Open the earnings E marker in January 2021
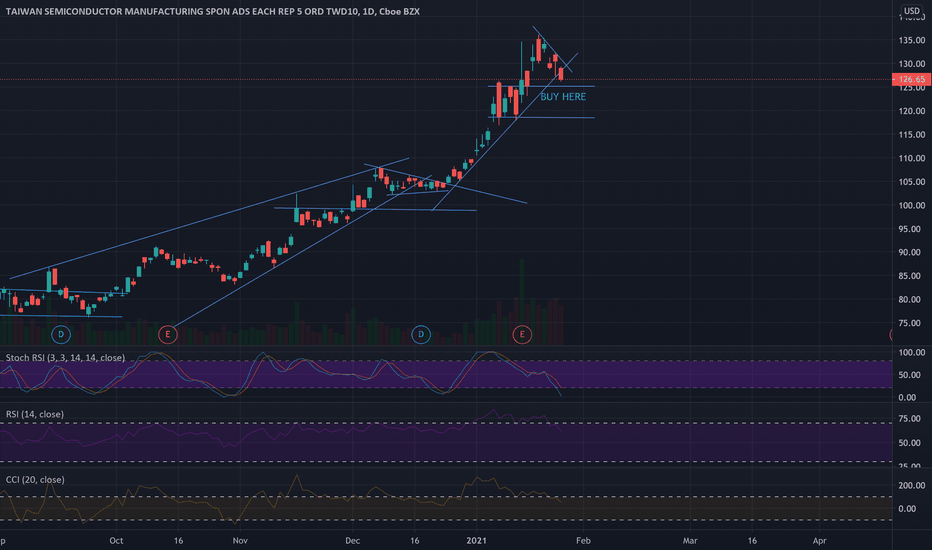The height and width of the screenshot is (550, 932). click(522, 335)
